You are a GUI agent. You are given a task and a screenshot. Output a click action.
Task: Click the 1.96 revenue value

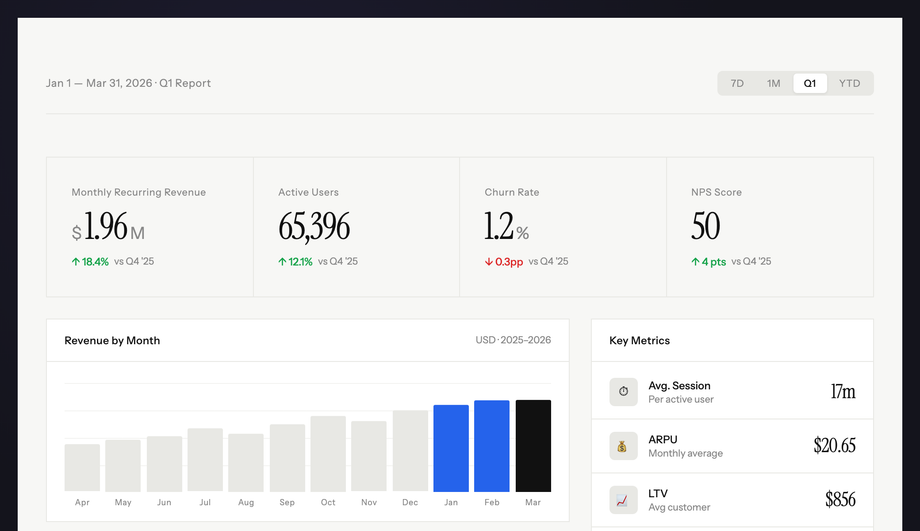(x=106, y=226)
